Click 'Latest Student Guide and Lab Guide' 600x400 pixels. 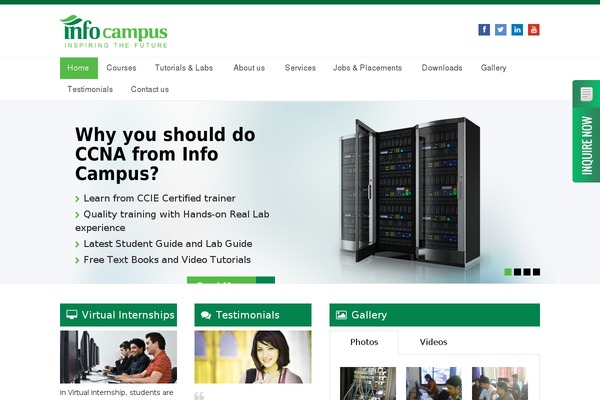(x=168, y=243)
